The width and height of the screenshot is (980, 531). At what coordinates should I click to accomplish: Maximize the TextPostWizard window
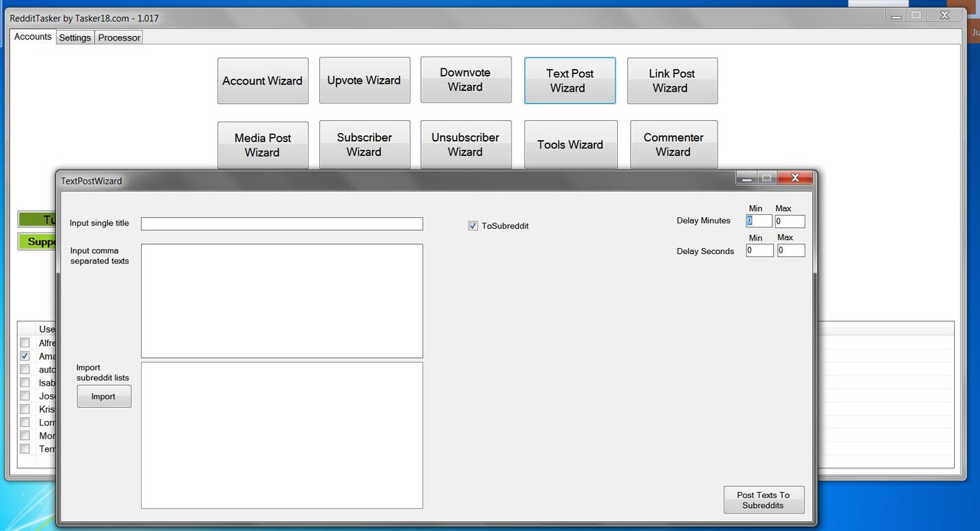[766, 178]
